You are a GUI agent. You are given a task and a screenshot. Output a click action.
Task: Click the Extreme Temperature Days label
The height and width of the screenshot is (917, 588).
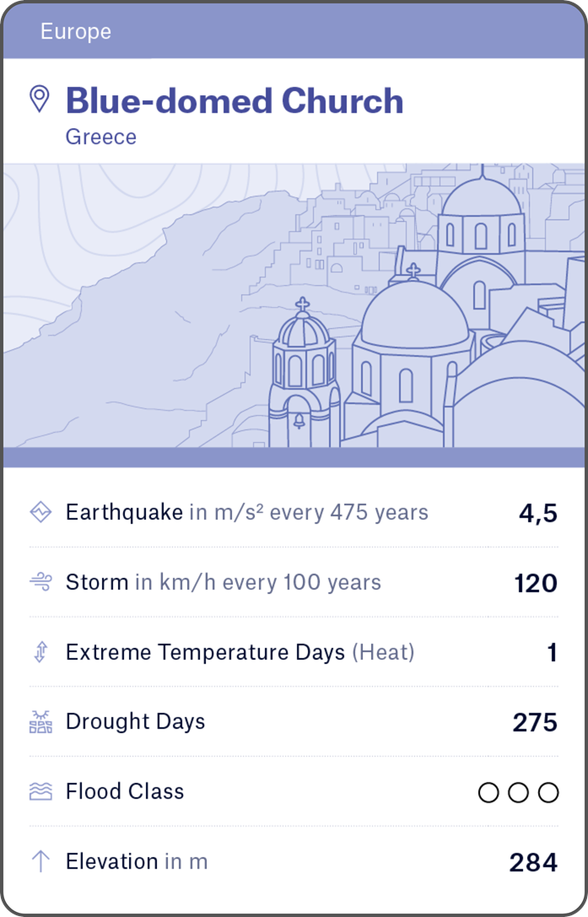(205, 652)
